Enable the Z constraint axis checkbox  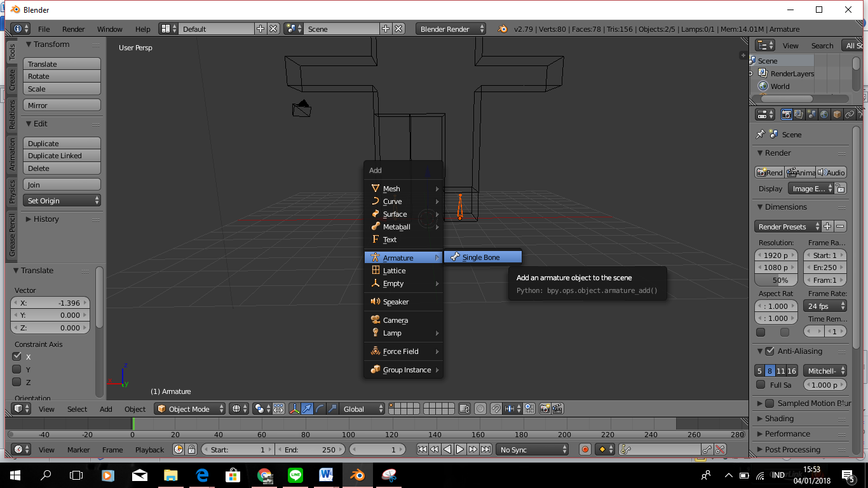click(17, 382)
